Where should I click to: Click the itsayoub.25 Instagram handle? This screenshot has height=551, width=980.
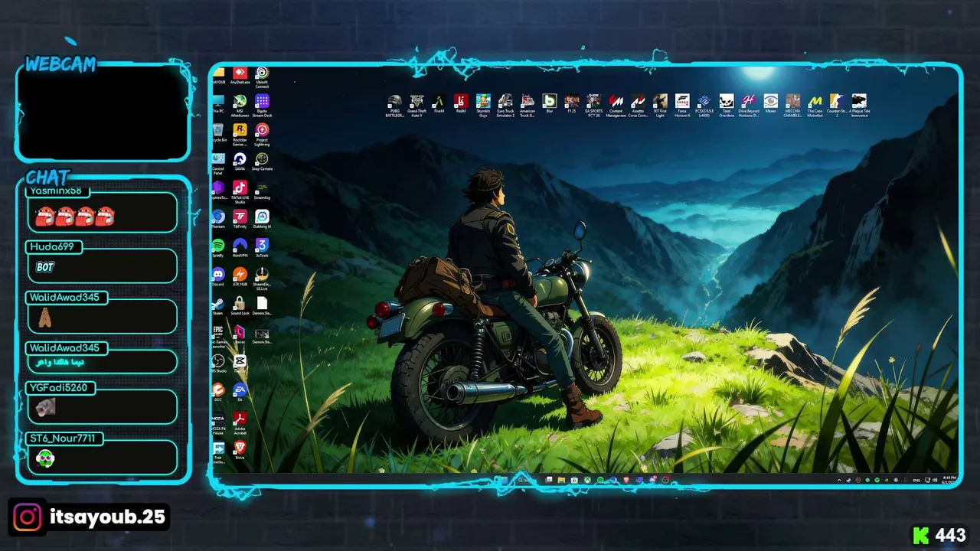click(107, 517)
